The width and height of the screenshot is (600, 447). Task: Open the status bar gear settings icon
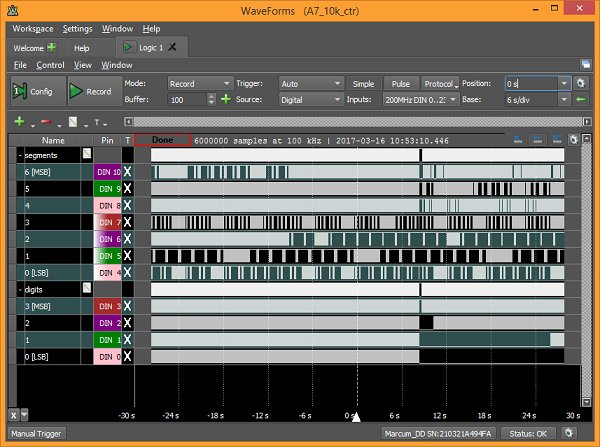(569, 434)
